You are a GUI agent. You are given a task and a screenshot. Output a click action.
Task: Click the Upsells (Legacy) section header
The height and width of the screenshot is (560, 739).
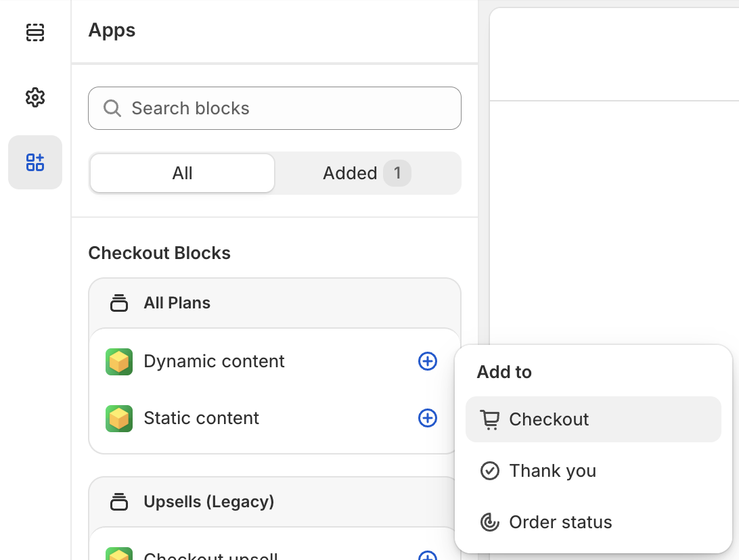tap(208, 502)
